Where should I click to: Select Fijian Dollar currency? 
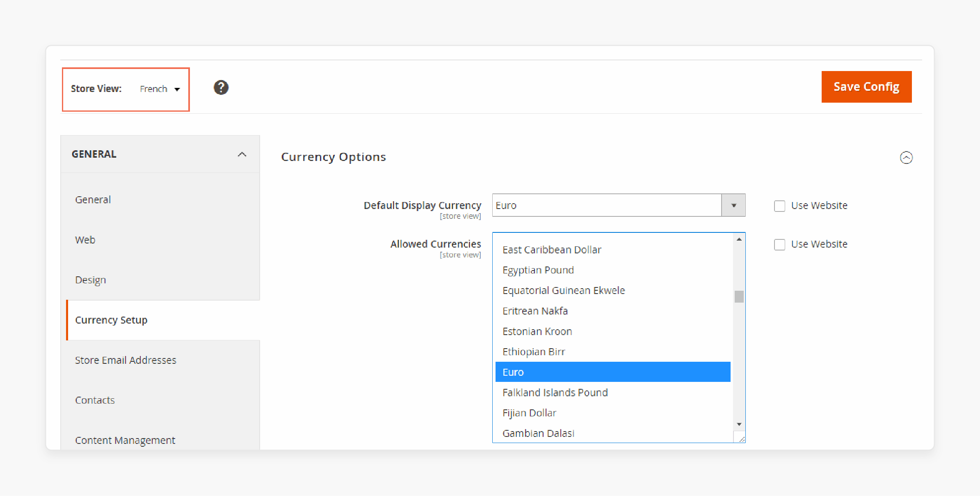coord(613,413)
